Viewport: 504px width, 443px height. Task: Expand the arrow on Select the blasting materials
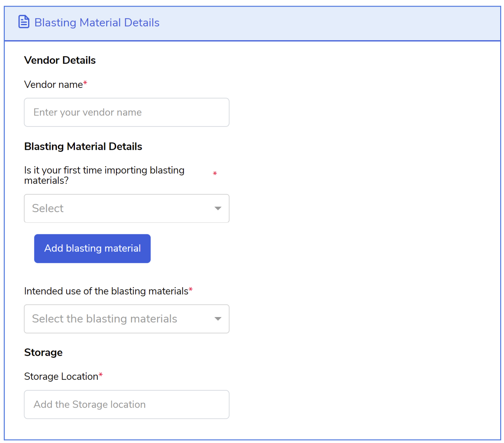tap(218, 319)
